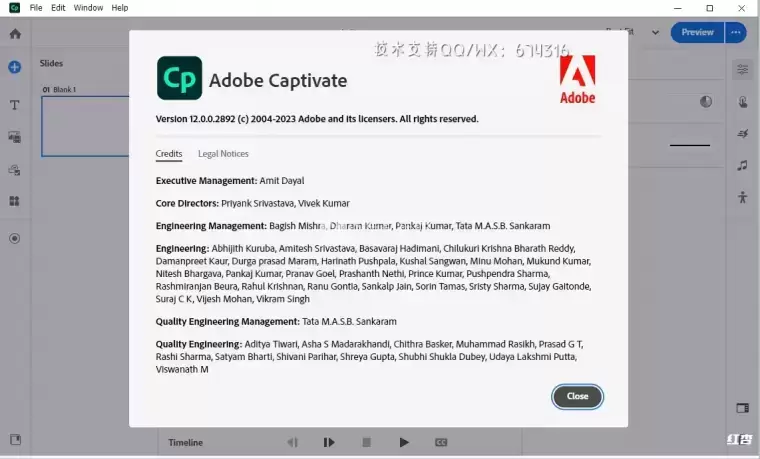This screenshot has width=760, height=459.
Task: Click 'Core Directors' credits line
Action: [253, 203]
